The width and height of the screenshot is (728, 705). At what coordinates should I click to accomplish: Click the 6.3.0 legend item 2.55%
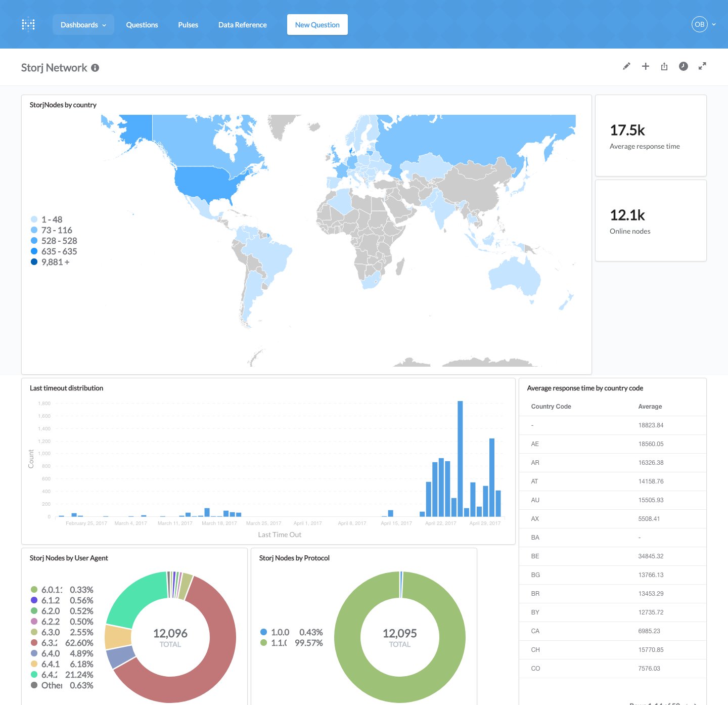click(62, 632)
